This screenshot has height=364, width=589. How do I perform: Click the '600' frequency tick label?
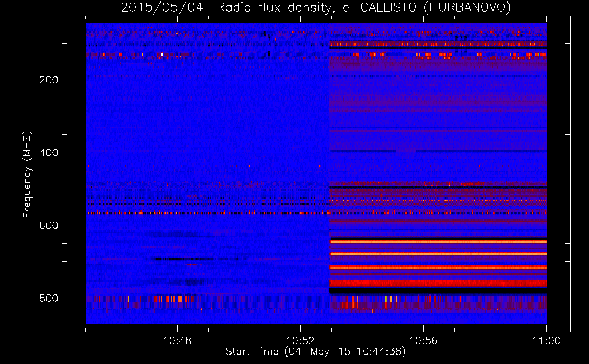pyautogui.click(x=49, y=226)
